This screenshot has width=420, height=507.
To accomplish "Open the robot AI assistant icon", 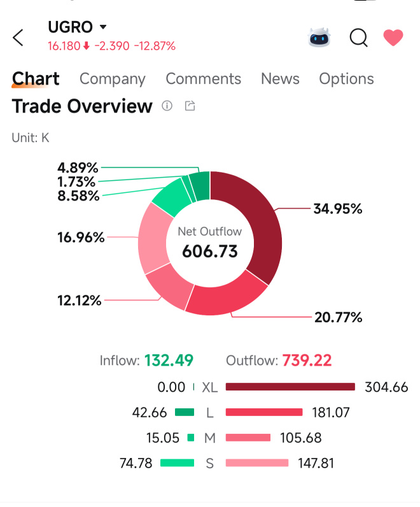I will [x=319, y=38].
